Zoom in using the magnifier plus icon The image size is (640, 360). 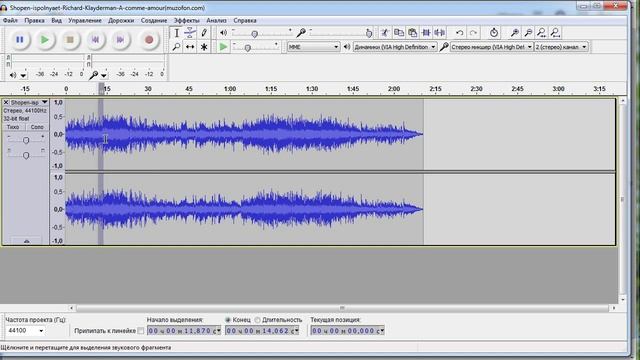click(515, 33)
